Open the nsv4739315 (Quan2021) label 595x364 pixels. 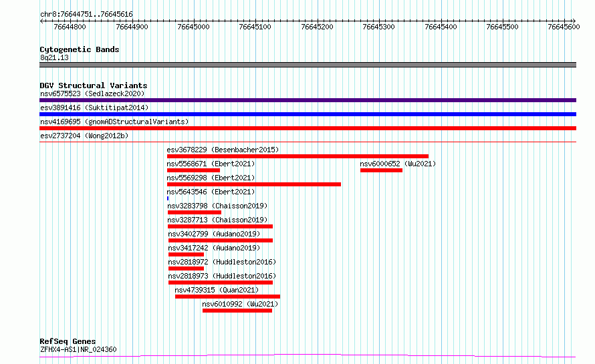coord(217,290)
